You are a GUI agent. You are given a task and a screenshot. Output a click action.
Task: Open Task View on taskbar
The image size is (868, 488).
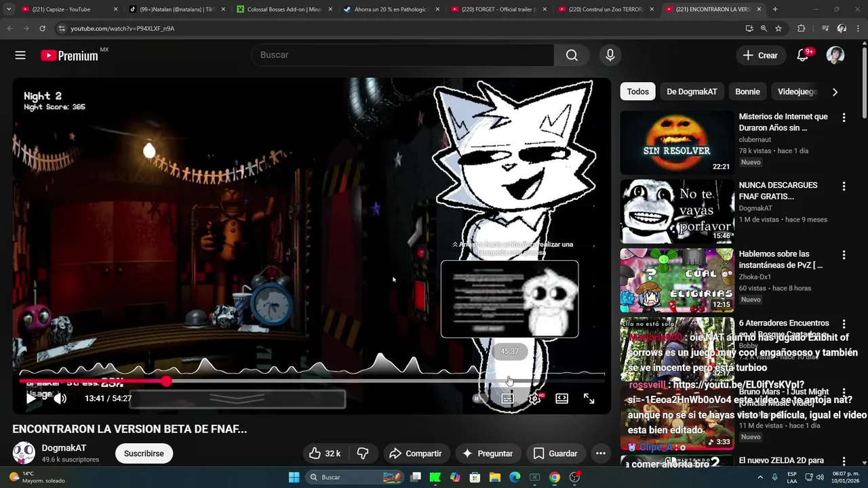pyautogui.click(x=416, y=477)
